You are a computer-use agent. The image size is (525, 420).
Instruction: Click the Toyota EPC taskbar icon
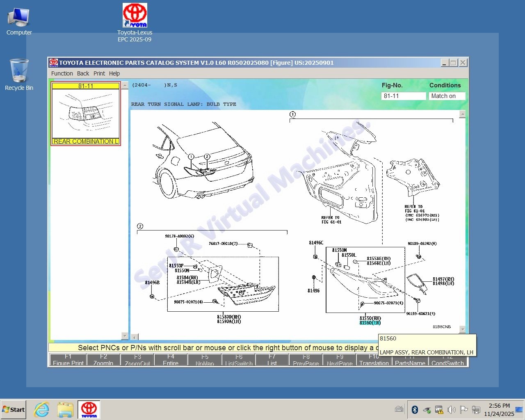click(x=89, y=409)
